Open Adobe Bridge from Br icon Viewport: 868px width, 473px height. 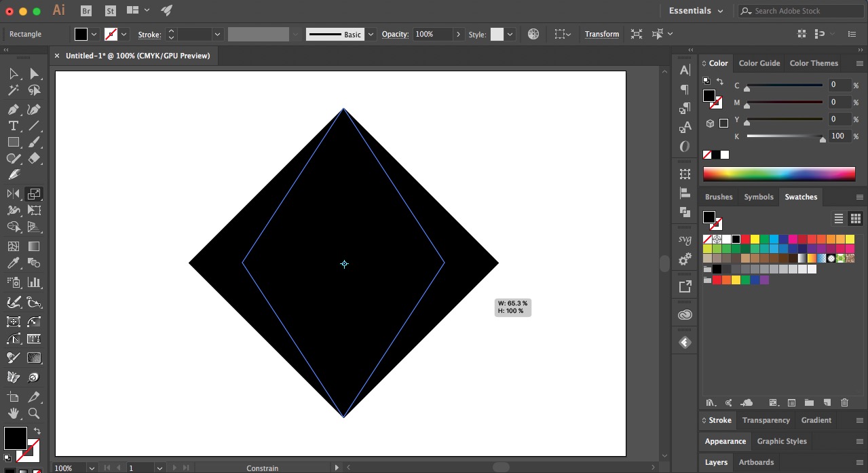point(86,10)
